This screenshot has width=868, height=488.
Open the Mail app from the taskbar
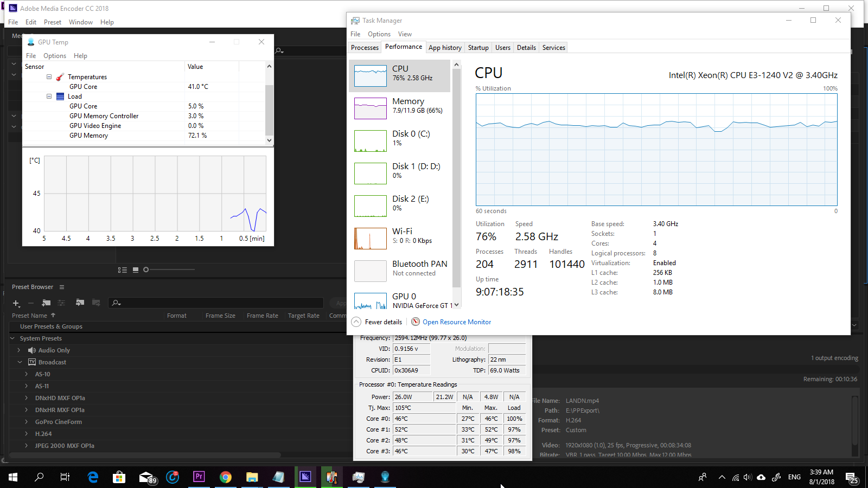pos(146,477)
